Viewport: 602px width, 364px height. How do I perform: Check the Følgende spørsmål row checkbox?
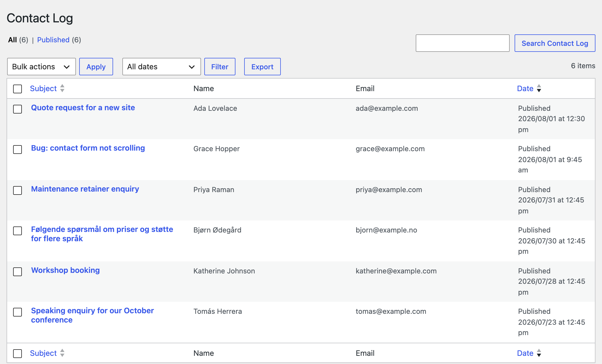pyautogui.click(x=17, y=231)
